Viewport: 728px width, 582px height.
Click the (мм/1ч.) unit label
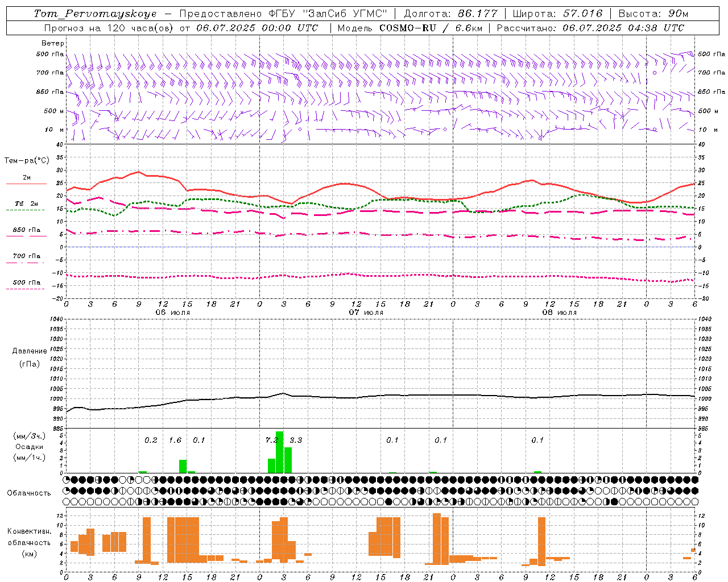click(x=29, y=458)
